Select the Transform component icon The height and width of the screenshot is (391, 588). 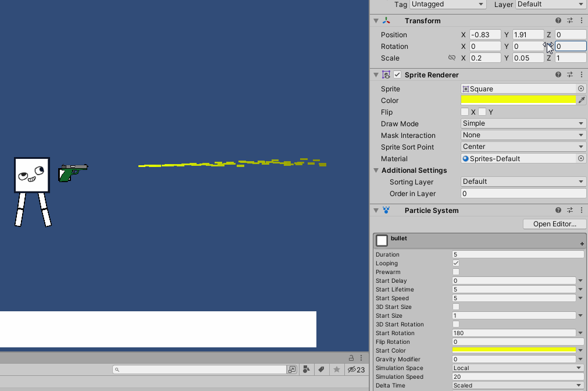[x=386, y=20]
